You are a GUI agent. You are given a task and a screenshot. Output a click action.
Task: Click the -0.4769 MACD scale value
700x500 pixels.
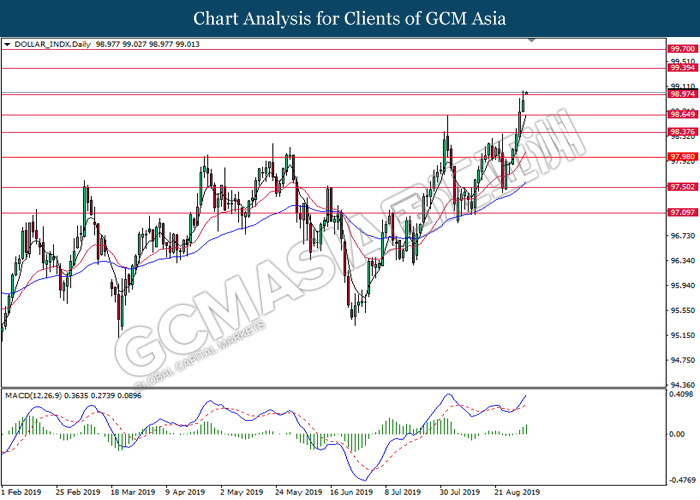[x=682, y=481]
